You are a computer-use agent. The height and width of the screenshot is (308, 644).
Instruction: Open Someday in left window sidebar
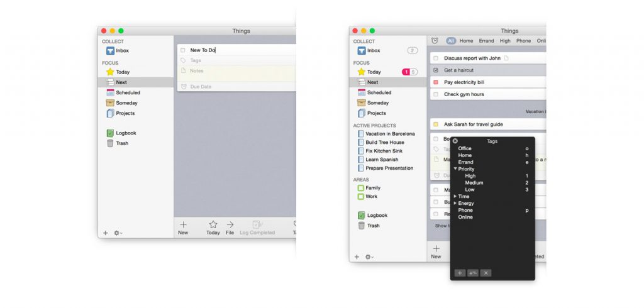tap(122, 103)
